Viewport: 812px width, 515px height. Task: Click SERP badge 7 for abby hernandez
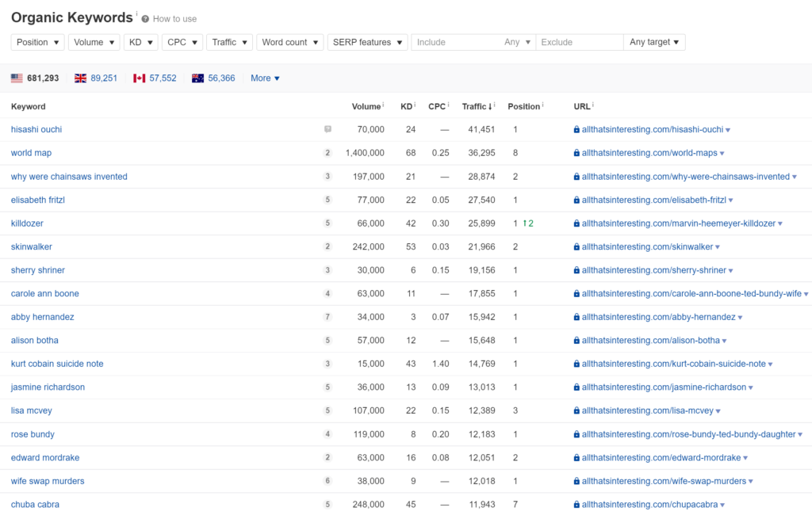tap(327, 317)
